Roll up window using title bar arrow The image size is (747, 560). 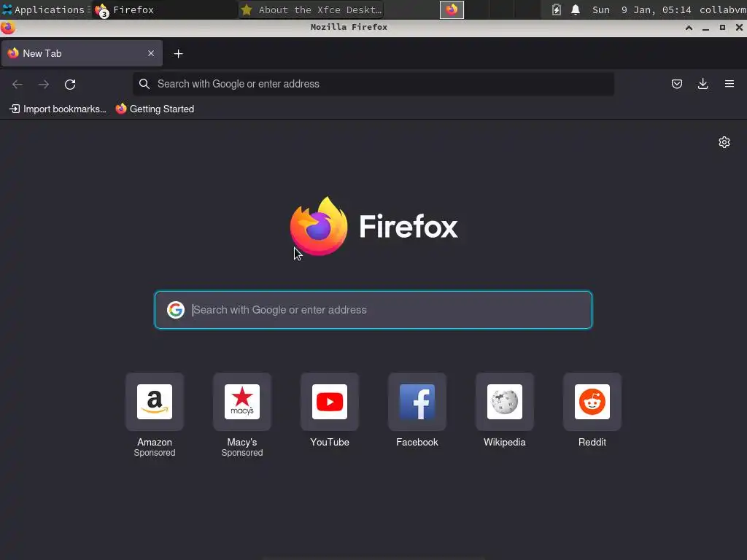coord(689,28)
